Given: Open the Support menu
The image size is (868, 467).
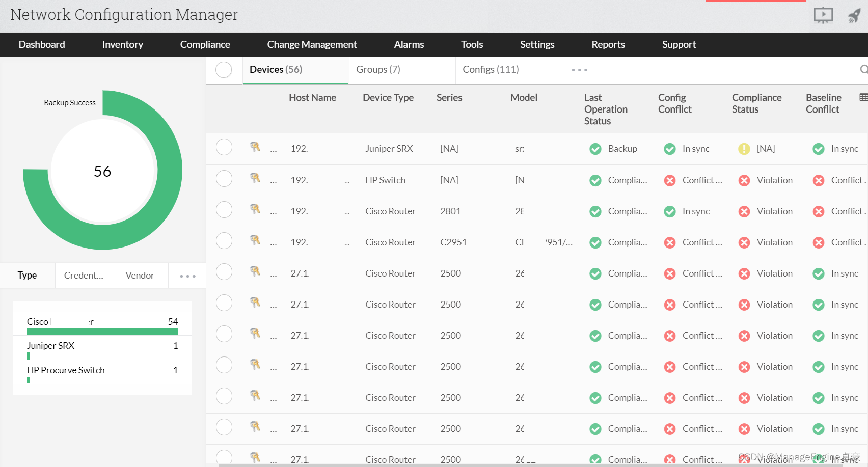Looking at the screenshot, I should (x=679, y=44).
